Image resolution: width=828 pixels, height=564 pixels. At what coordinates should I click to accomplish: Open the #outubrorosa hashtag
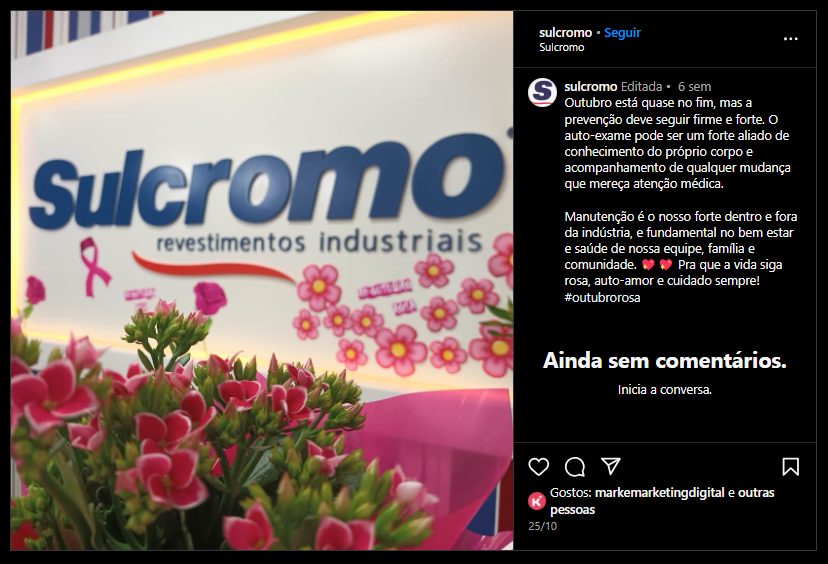(602, 297)
